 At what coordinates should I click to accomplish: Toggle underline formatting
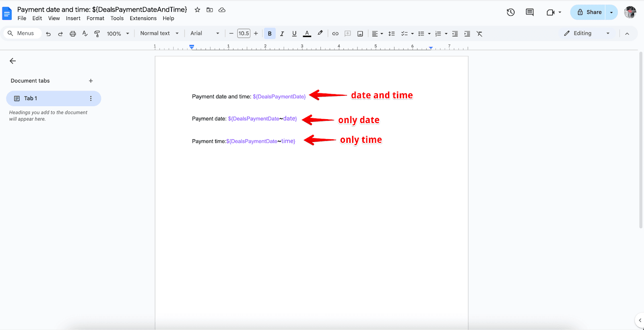click(294, 34)
